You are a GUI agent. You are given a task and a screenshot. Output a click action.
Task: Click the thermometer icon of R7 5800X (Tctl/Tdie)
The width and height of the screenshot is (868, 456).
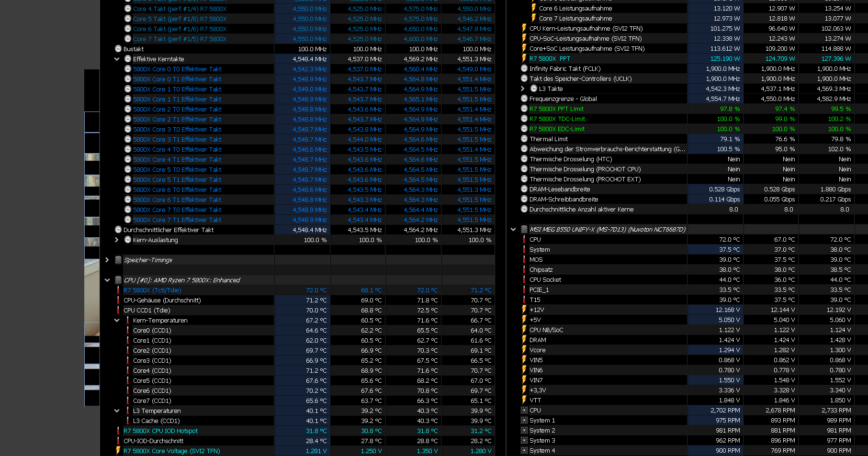coord(118,290)
